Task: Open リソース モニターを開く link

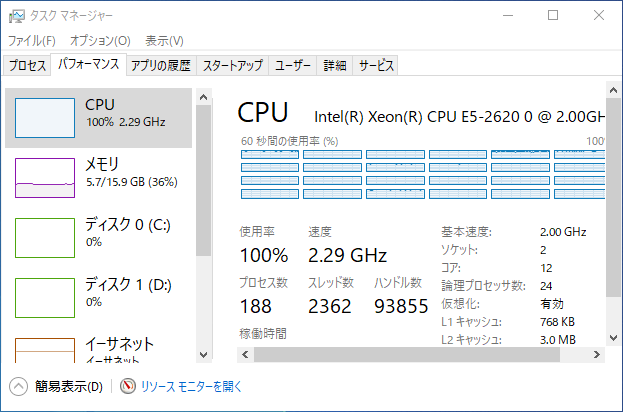Action: [192, 386]
